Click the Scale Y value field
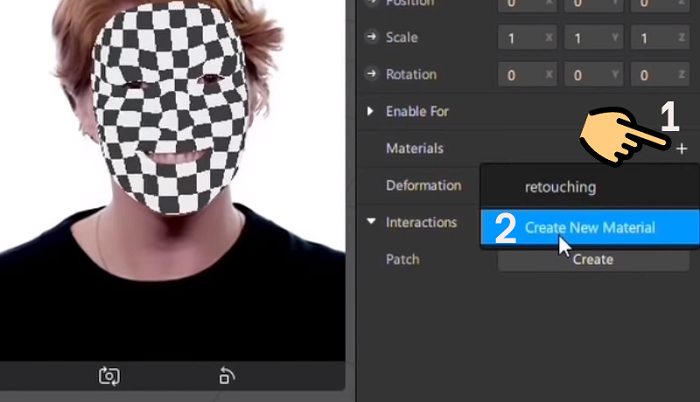Image resolution: width=700 pixels, height=402 pixels. point(586,40)
